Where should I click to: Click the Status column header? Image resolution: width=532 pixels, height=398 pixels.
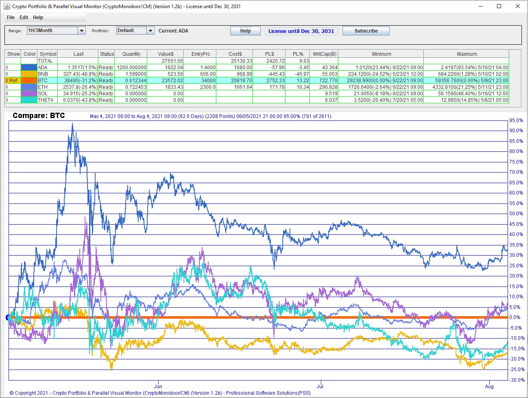pyautogui.click(x=107, y=54)
